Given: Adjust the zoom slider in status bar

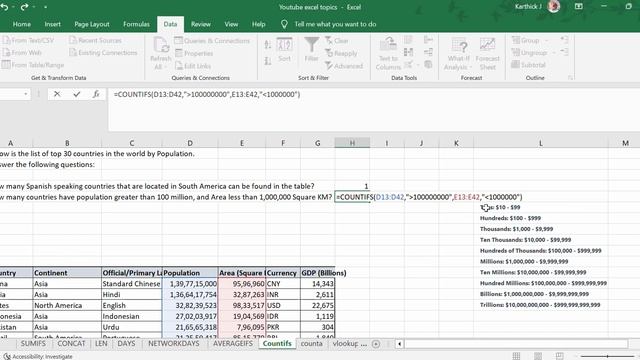Looking at the screenshot, I should [607, 356].
